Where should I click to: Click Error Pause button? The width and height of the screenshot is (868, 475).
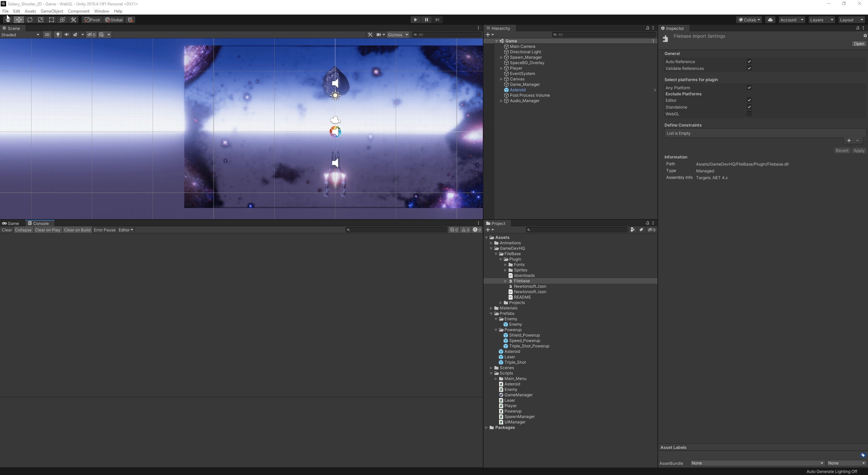click(x=104, y=230)
